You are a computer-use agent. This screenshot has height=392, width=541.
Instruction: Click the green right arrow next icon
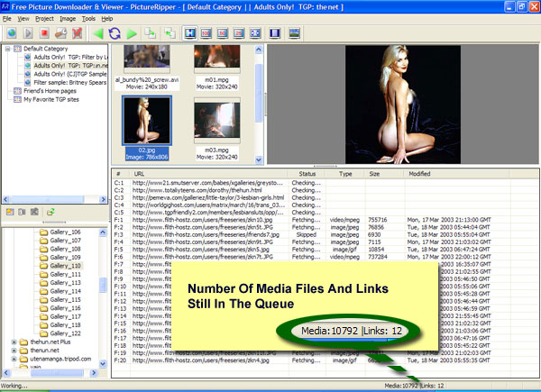click(x=132, y=33)
